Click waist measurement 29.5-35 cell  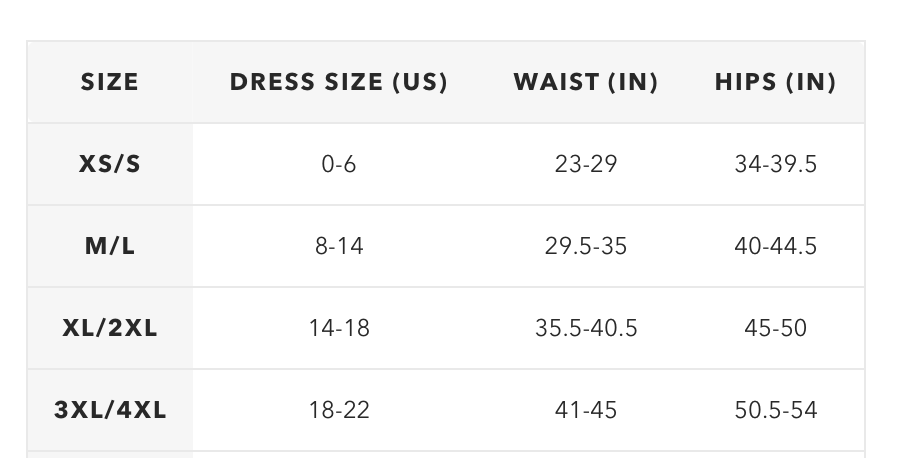(x=586, y=246)
